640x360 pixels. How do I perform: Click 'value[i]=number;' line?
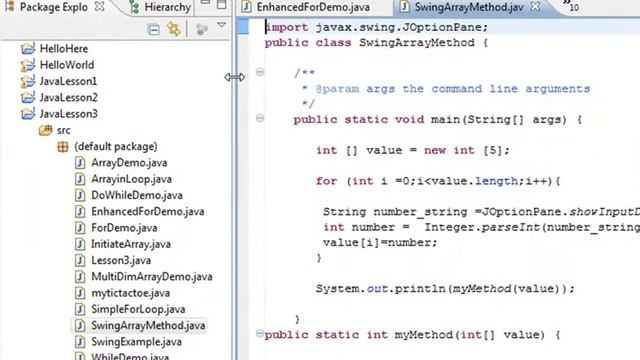(380, 243)
